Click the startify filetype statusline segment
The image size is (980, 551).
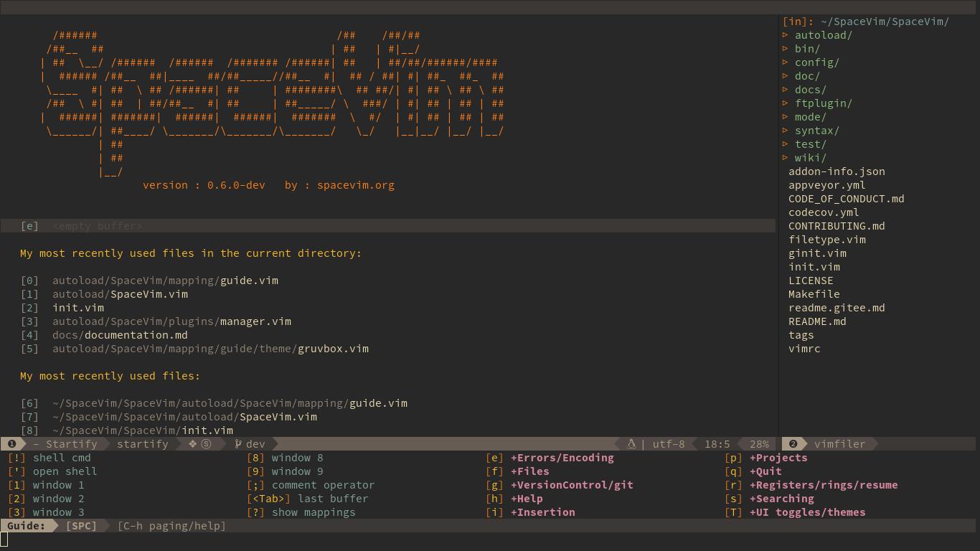143,444
